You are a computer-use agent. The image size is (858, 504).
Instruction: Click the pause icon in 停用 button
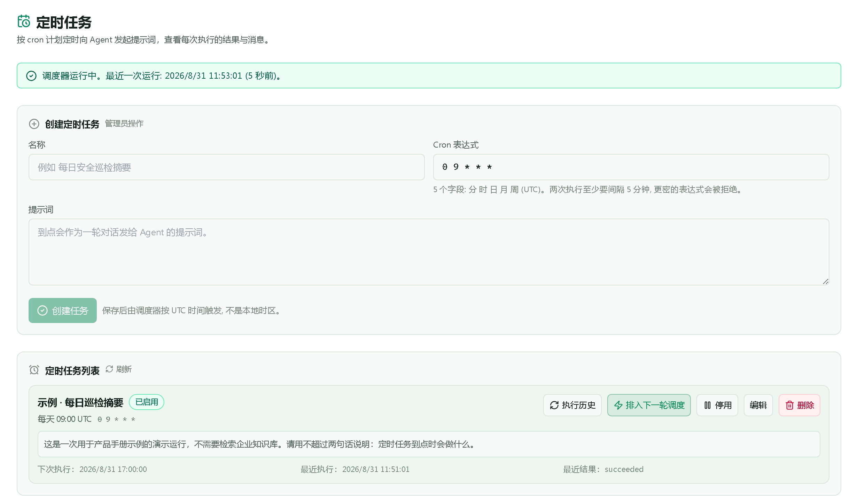(x=708, y=405)
